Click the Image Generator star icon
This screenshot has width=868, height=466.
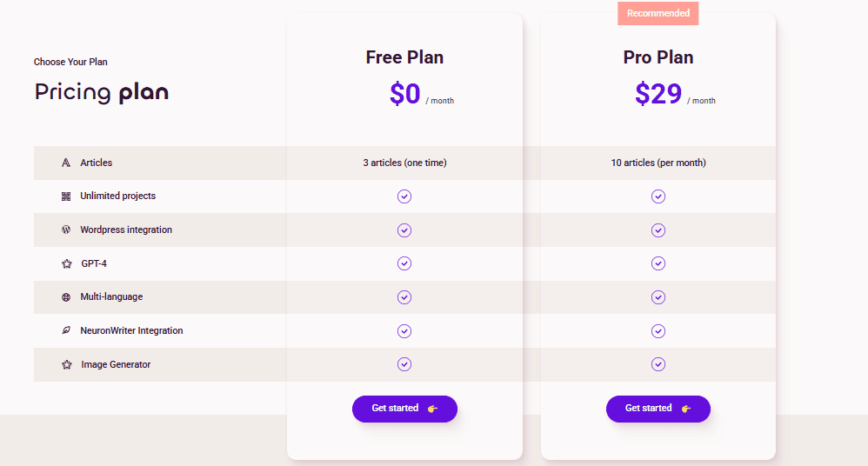coord(67,365)
